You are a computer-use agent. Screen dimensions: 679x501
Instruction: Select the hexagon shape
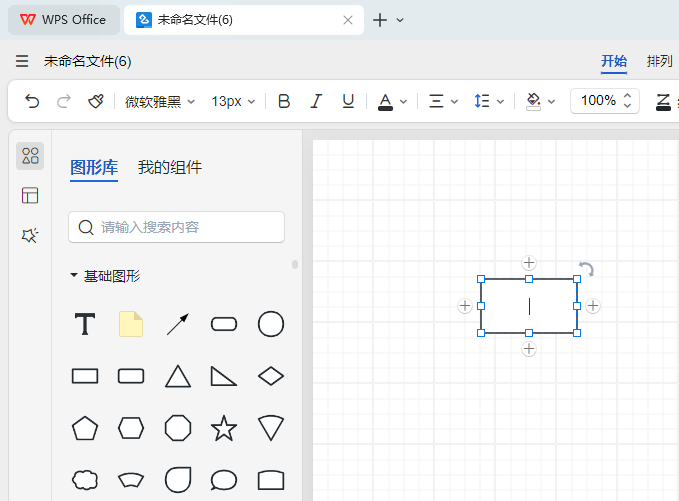tap(131, 428)
